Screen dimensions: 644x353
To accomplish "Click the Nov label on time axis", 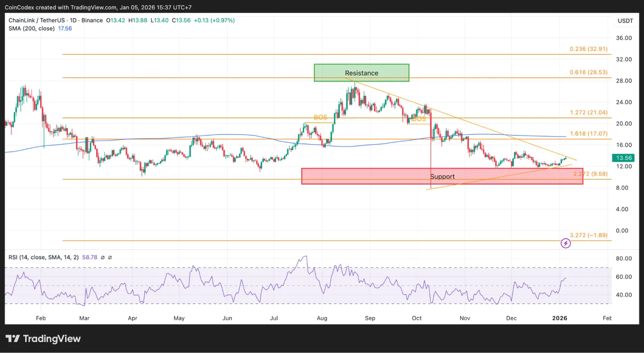I will coord(465,318).
